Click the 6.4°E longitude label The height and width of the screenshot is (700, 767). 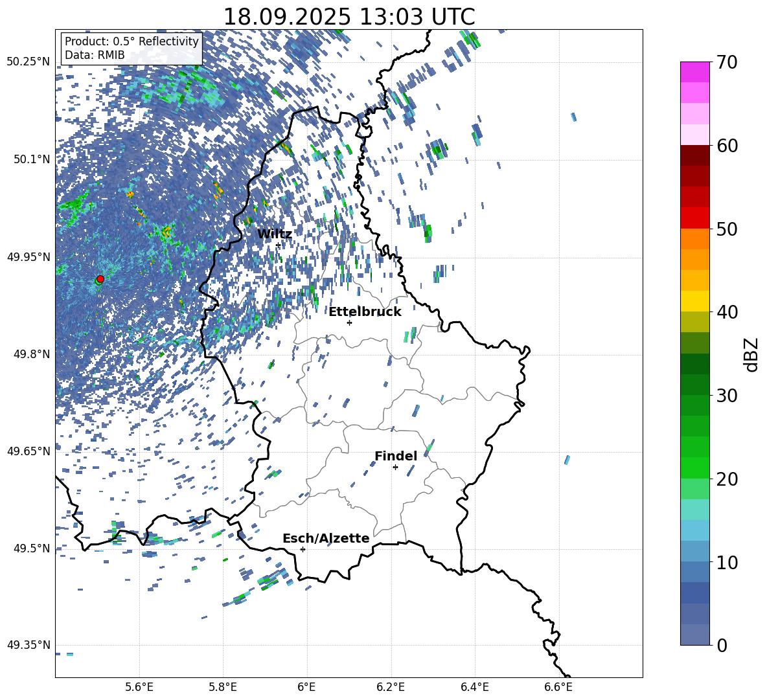click(474, 687)
